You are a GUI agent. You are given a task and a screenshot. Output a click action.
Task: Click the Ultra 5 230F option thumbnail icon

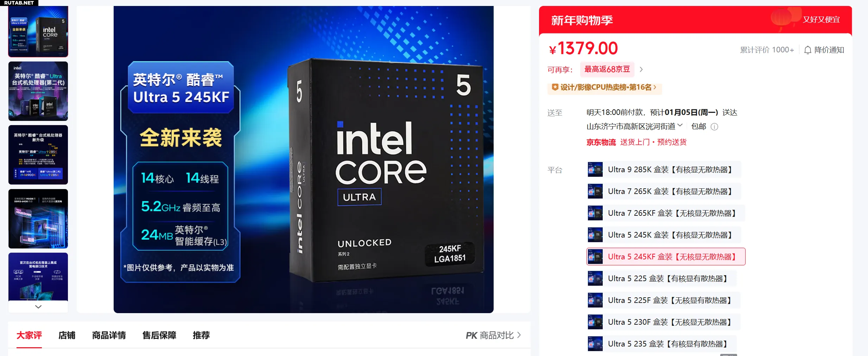[x=595, y=322]
